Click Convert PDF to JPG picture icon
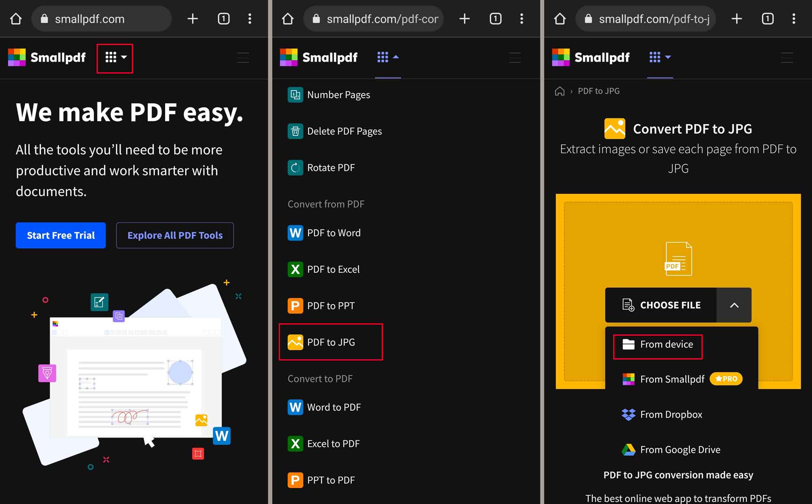The width and height of the screenshot is (812, 504). click(x=615, y=129)
